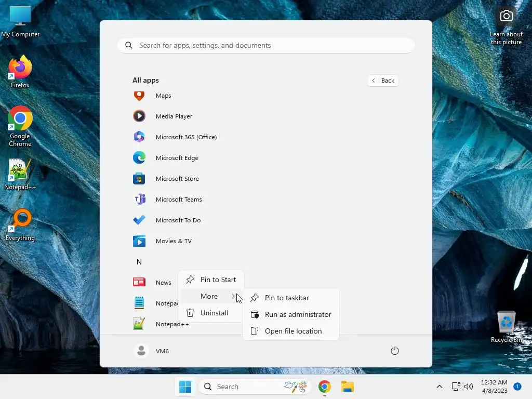
Task: Choose Uninstall in the context menu
Action: click(x=211, y=313)
